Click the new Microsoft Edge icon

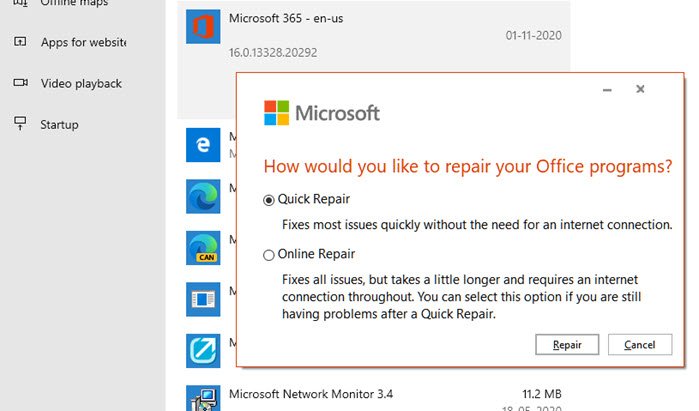coord(203,196)
